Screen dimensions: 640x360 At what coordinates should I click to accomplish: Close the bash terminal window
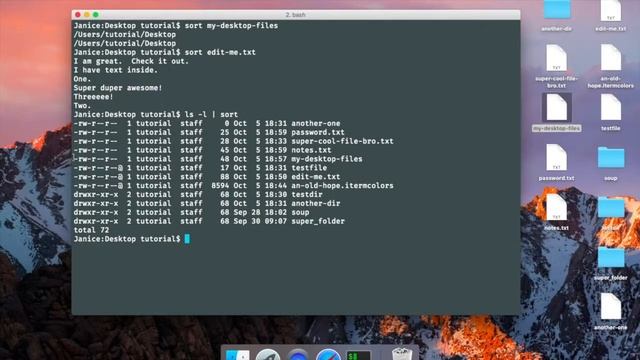78,15
